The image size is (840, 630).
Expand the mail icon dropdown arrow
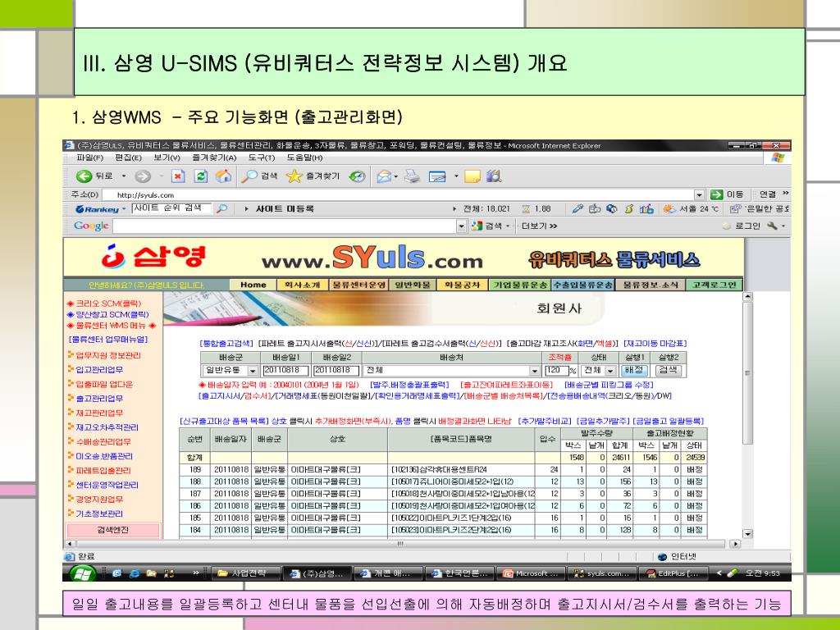[396, 176]
